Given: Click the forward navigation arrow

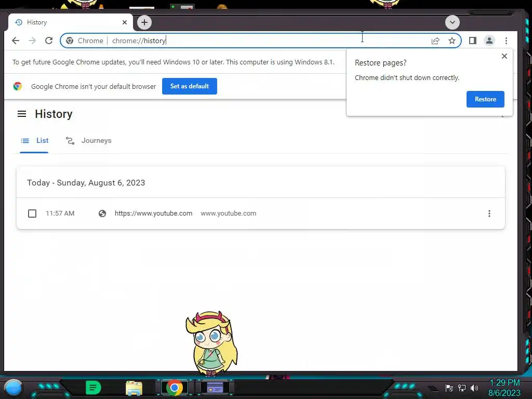Looking at the screenshot, I should click(32, 41).
